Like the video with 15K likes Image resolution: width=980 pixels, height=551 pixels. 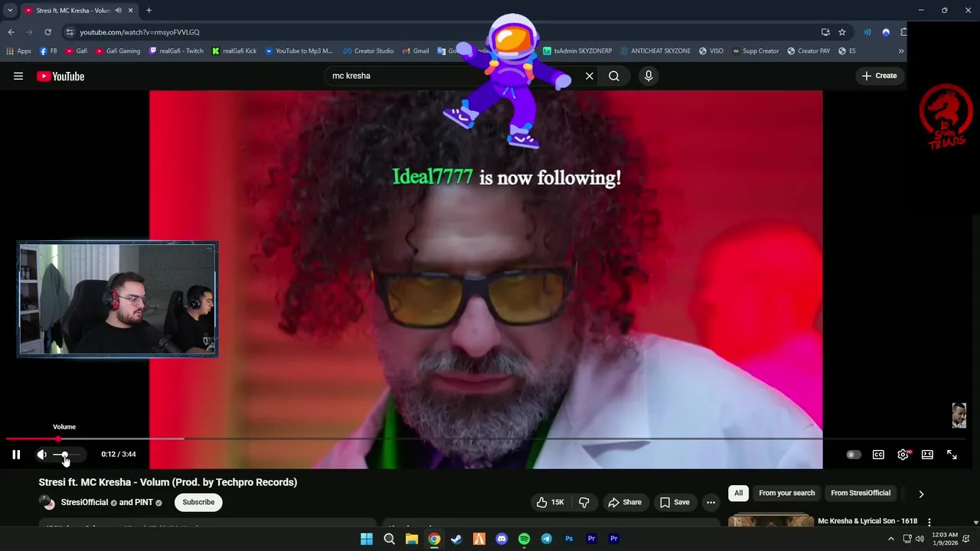point(551,502)
